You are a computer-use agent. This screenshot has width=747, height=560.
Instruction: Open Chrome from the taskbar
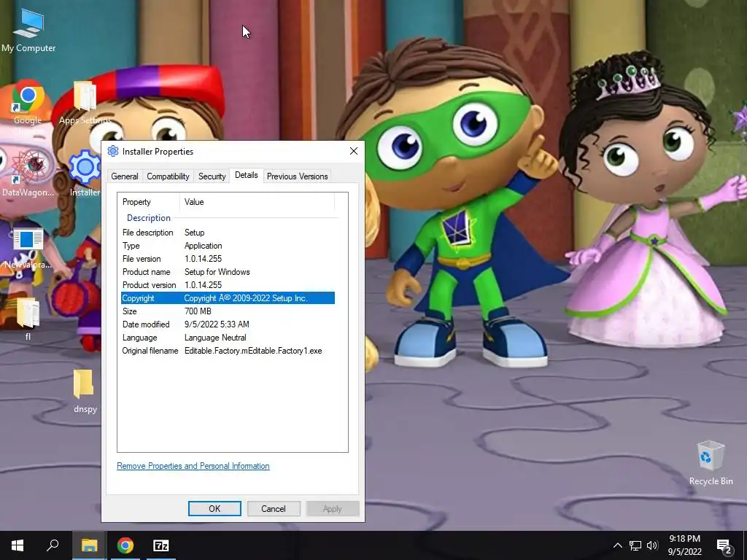(125, 545)
